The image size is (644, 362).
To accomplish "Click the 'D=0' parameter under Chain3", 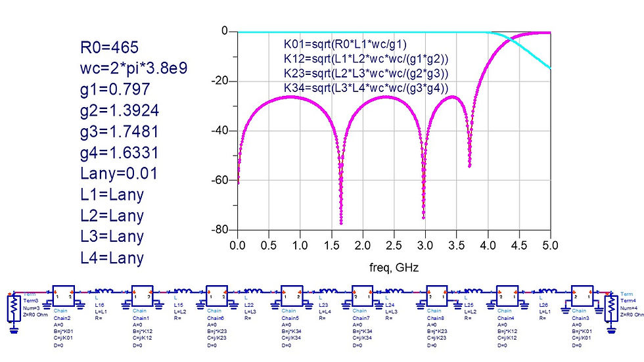I will pyautogui.click(x=577, y=346).
